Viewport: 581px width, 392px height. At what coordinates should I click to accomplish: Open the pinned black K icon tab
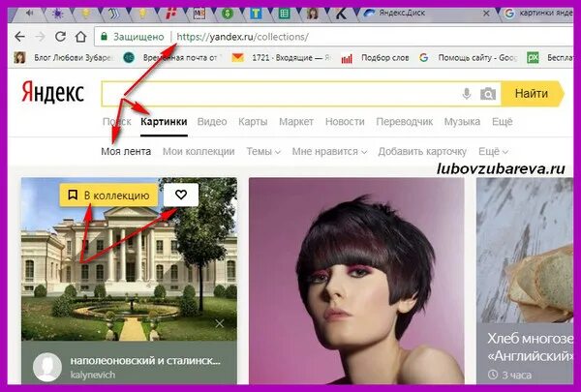341,15
